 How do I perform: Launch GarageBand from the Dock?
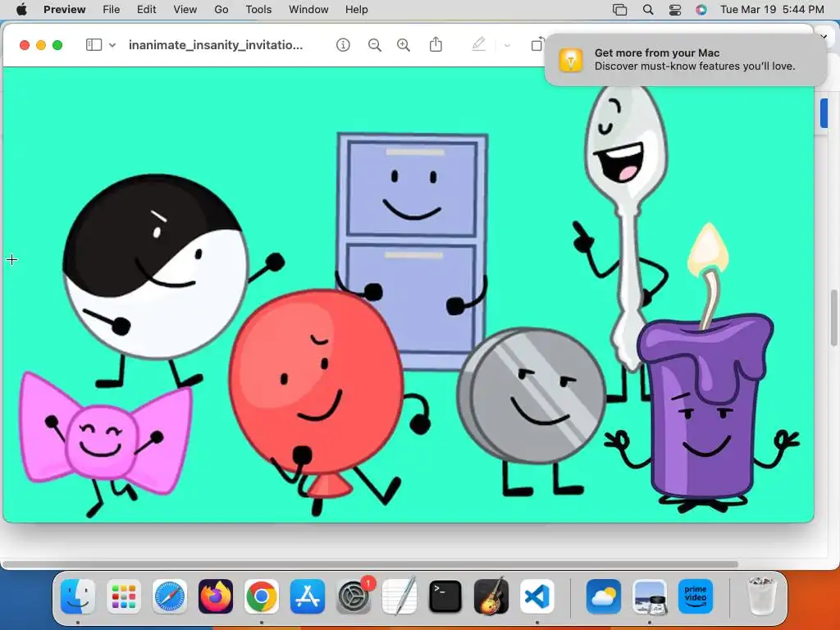[491, 596]
